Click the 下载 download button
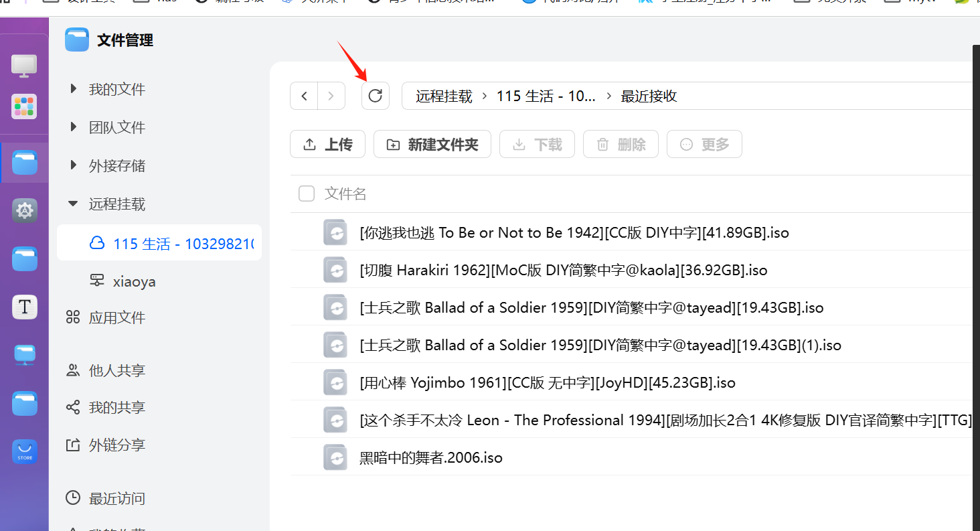Viewport: 980px width, 531px height. coord(537,144)
